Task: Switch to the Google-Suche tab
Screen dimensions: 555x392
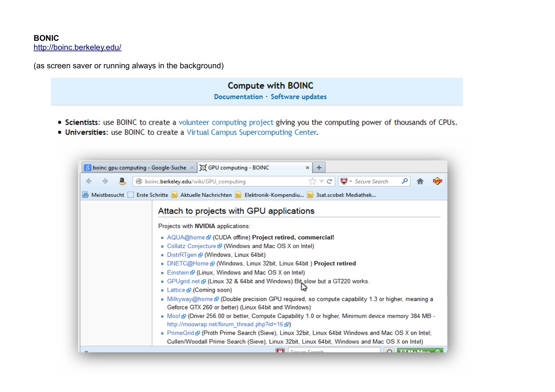Action: [x=139, y=168]
